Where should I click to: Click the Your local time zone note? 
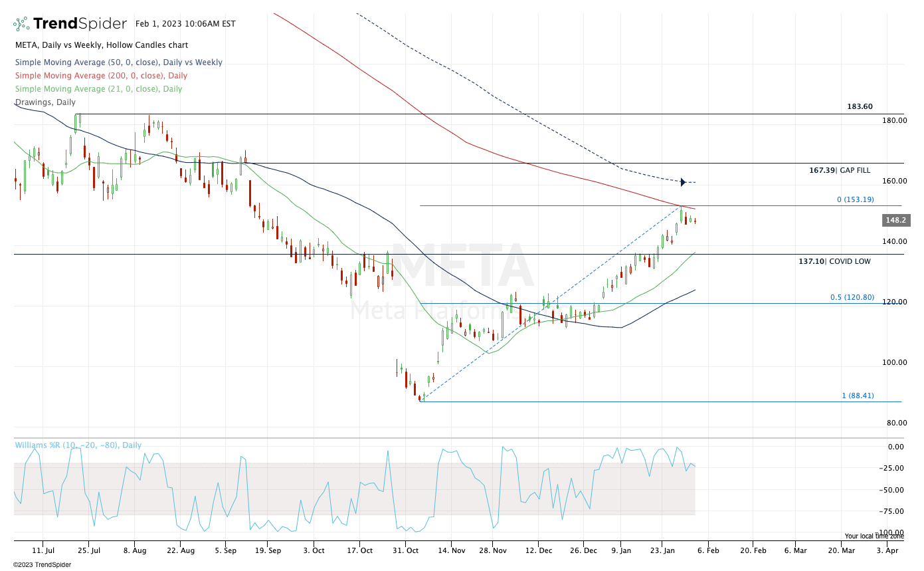click(x=874, y=536)
